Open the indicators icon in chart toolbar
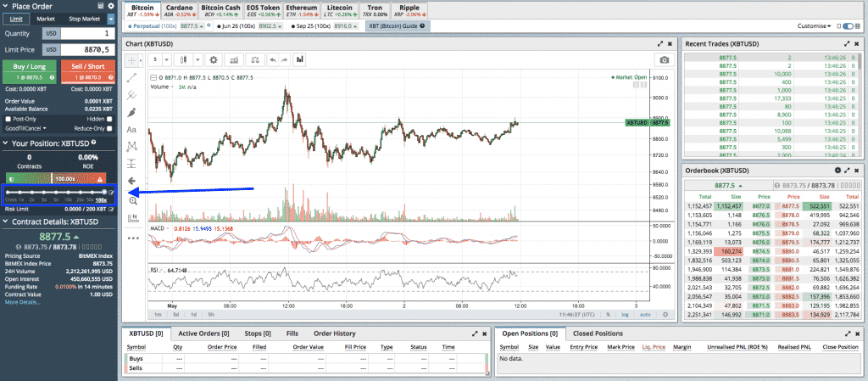Screen dimensions: 868x381 coord(235,59)
